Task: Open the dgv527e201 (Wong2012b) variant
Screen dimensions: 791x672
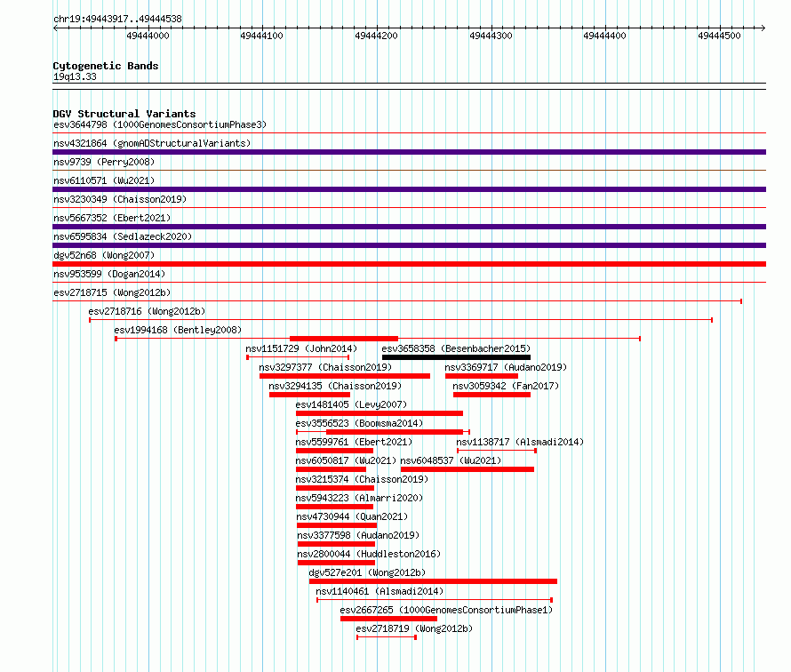Action: tap(367, 572)
